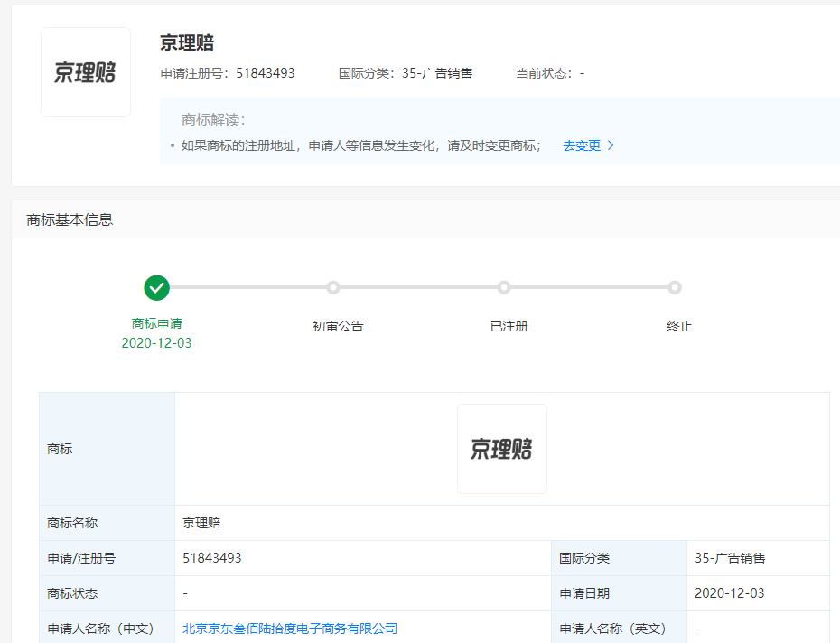The width and height of the screenshot is (840, 643).
Task: Open the 去变更 link
Action: click(x=582, y=145)
